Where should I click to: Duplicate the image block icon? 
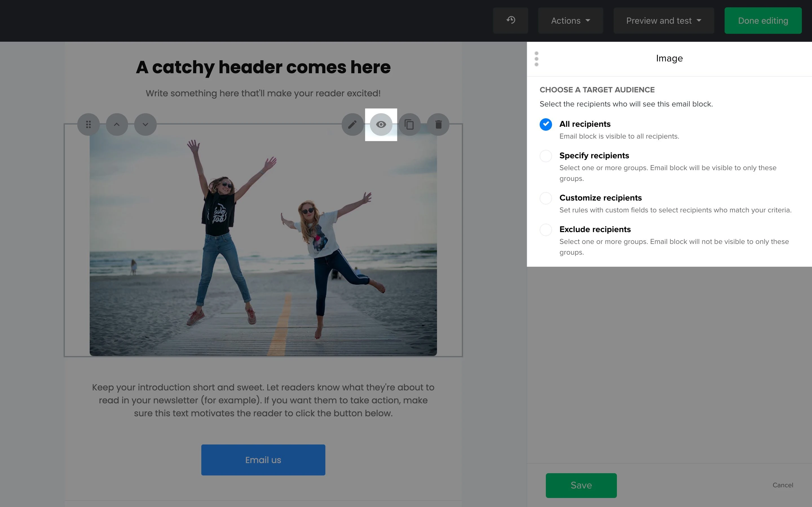(x=409, y=125)
